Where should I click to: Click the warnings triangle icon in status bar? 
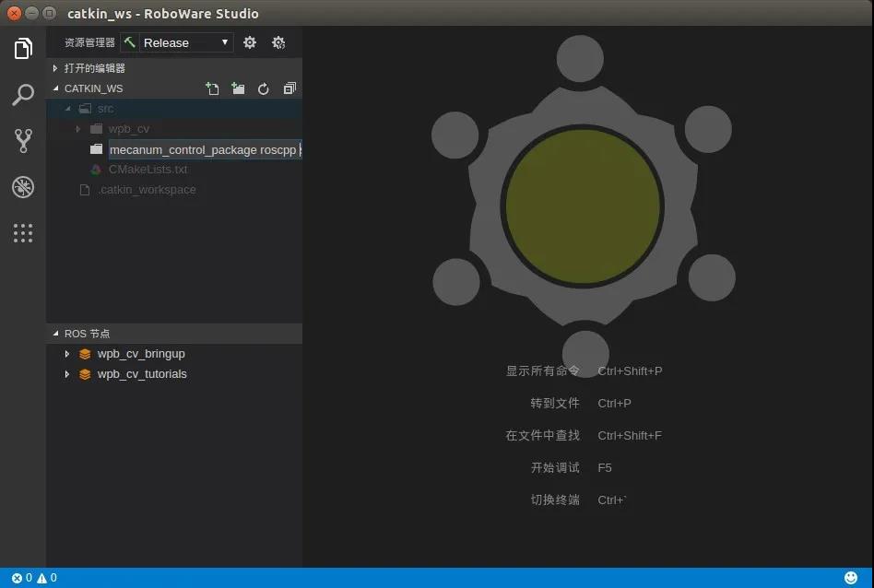tap(41, 578)
